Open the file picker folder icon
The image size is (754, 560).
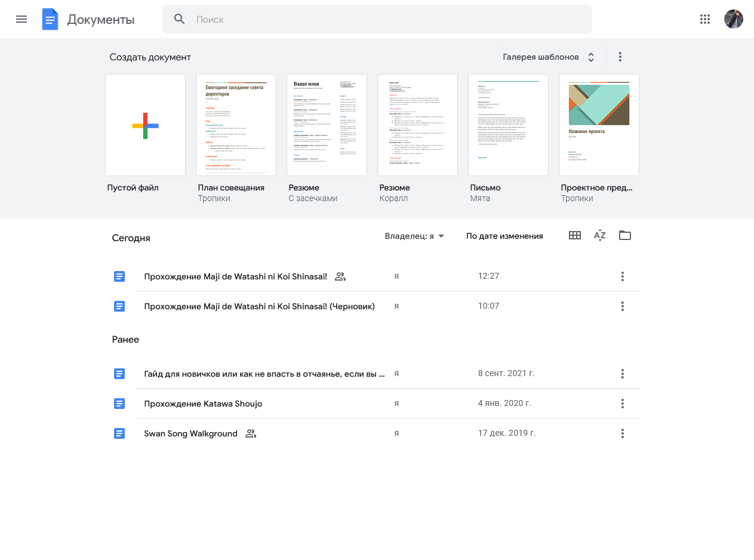tap(625, 236)
